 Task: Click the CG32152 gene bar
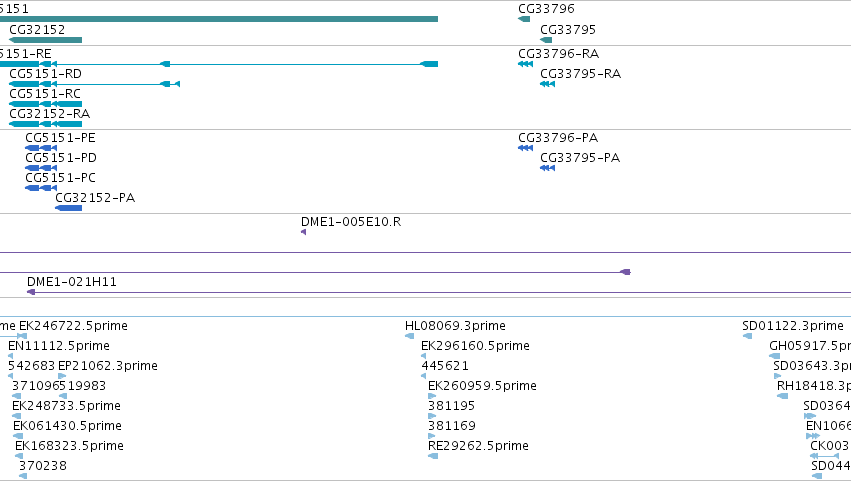pyautogui.click(x=46, y=40)
